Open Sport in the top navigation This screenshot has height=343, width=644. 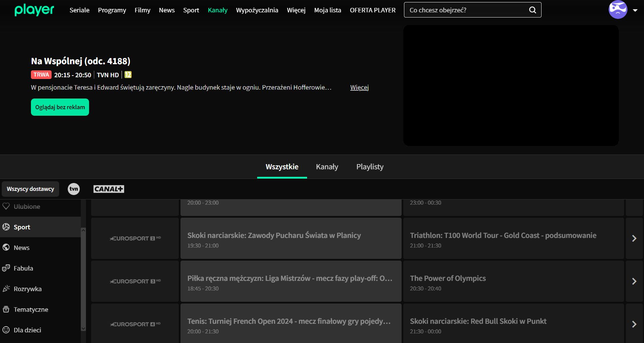pyautogui.click(x=191, y=10)
